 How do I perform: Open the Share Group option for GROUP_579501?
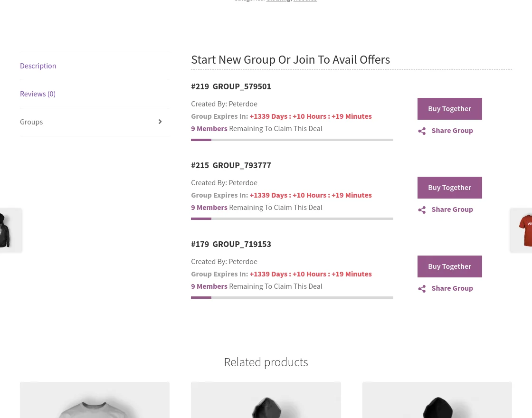coord(452,130)
